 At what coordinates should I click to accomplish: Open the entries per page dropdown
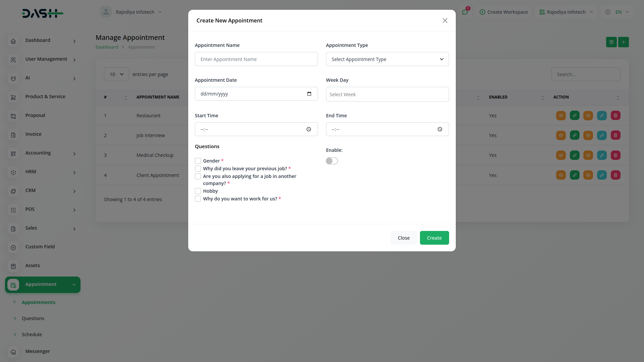(x=116, y=74)
